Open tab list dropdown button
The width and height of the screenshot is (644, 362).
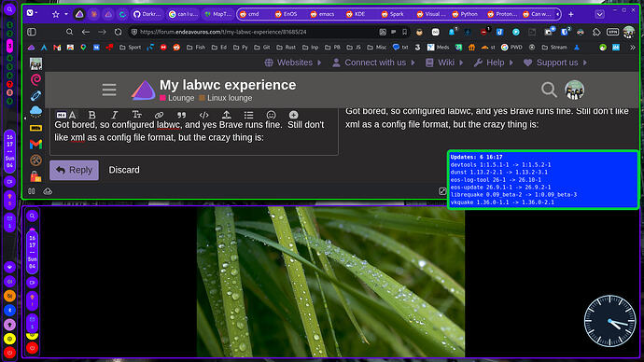(599, 14)
